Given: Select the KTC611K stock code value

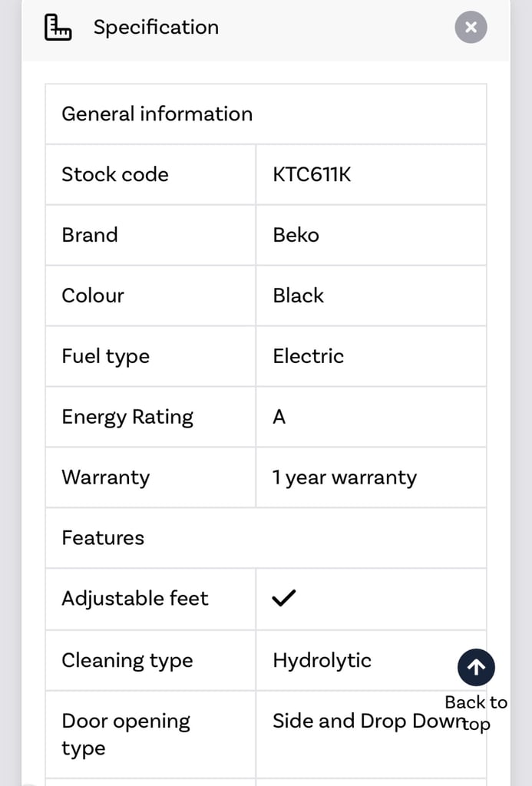Looking at the screenshot, I should tap(312, 174).
